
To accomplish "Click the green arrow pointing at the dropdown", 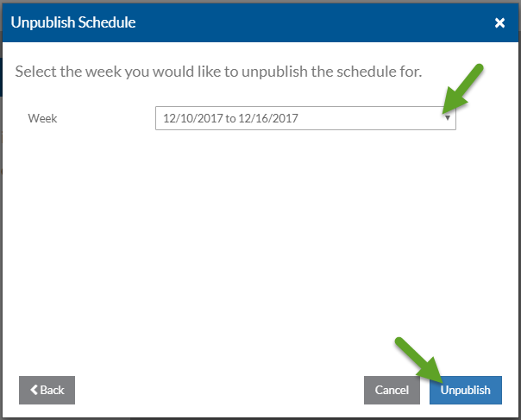I will pos(466,89).
